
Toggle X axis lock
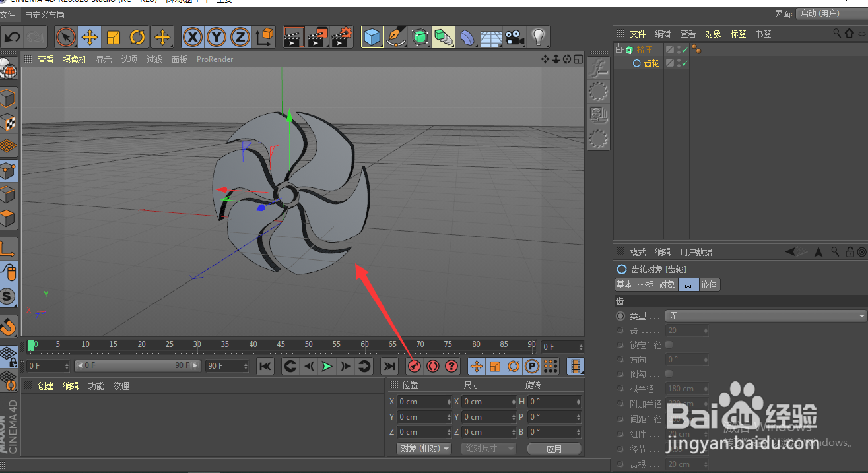coord(192,37)
